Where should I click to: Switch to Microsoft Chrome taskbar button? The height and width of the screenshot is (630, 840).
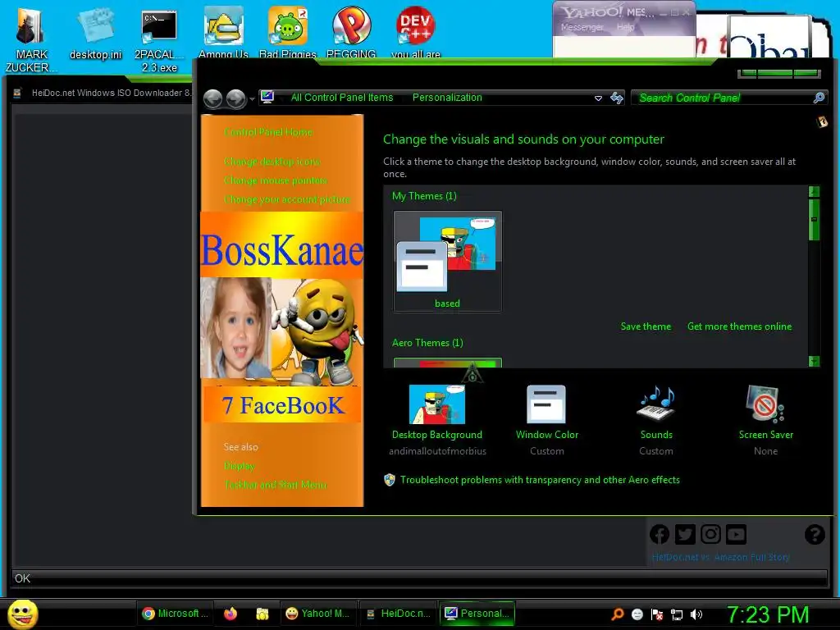click(x=175, y=614)
